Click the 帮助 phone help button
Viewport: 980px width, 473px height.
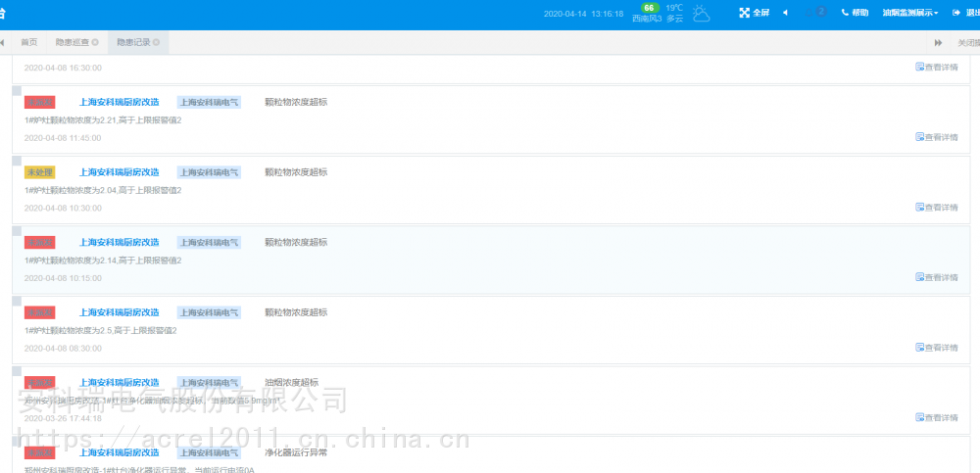[x=855, y=13]
